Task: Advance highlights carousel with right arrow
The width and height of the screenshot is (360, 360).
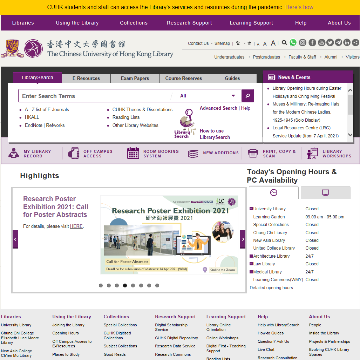Action: [243, 239]
